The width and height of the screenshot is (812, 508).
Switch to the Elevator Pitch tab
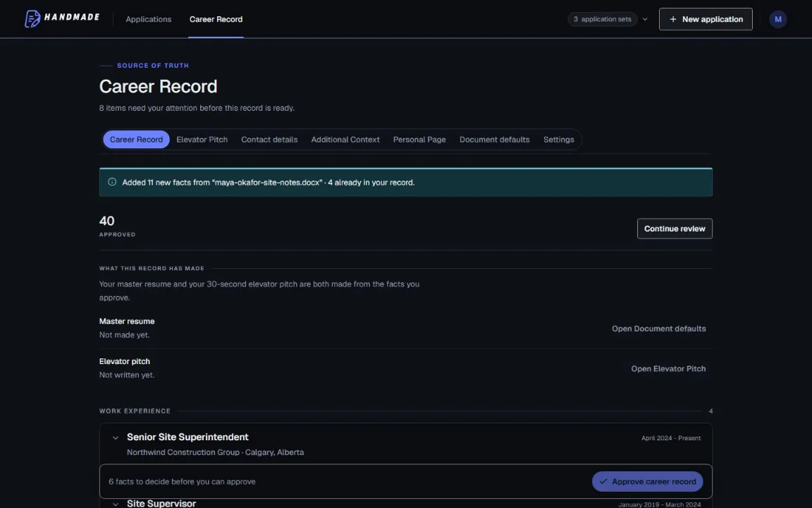tap(202, 140)
